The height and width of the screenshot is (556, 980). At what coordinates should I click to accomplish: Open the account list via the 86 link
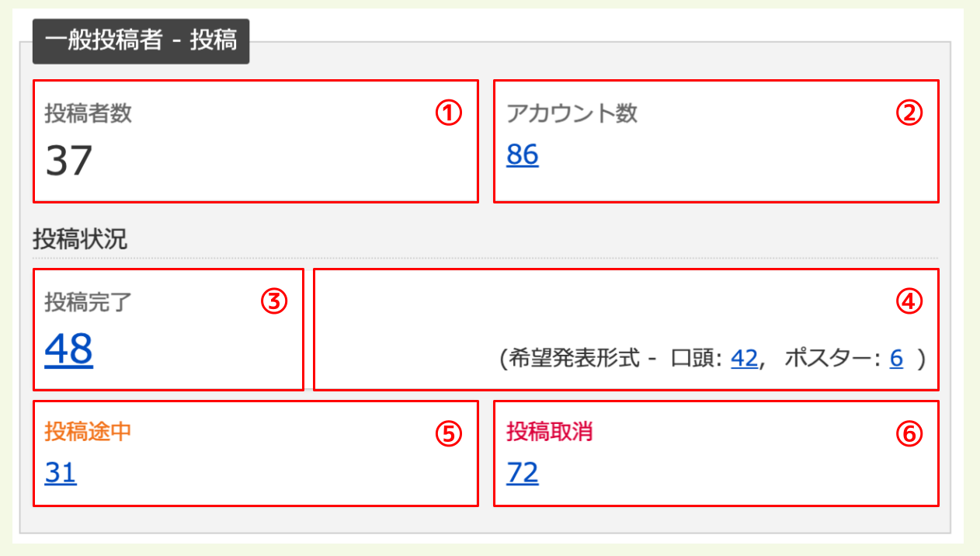[x=523, y=155]
